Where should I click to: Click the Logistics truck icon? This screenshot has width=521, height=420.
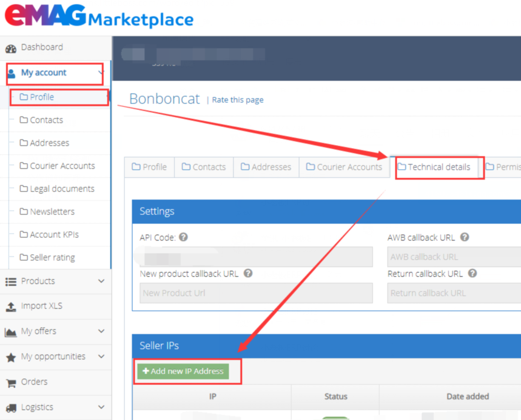tap(11, 408)
